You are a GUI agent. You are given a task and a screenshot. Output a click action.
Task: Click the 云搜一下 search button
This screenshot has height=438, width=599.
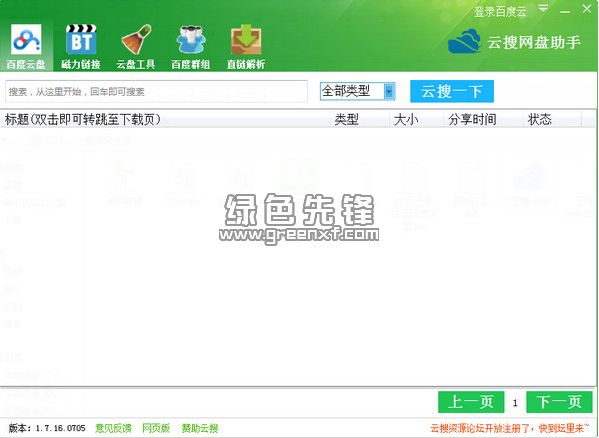pos(452,91)
